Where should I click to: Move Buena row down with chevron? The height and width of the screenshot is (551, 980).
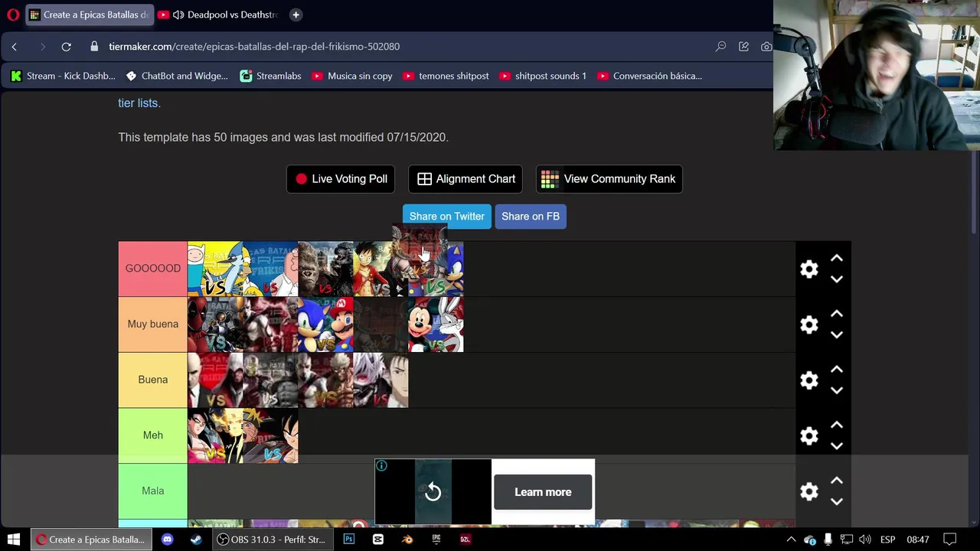837,390
